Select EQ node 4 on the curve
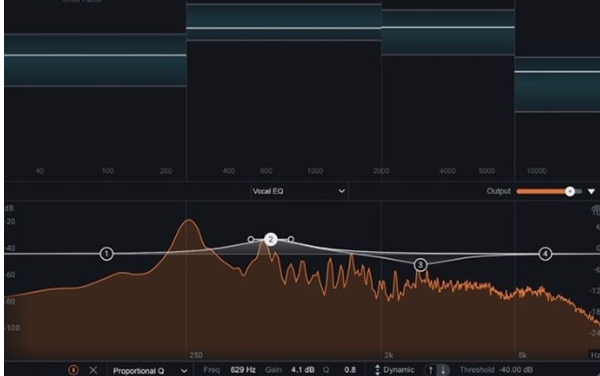The height and width of the screenshot is (376, 600). pos(545,254)
